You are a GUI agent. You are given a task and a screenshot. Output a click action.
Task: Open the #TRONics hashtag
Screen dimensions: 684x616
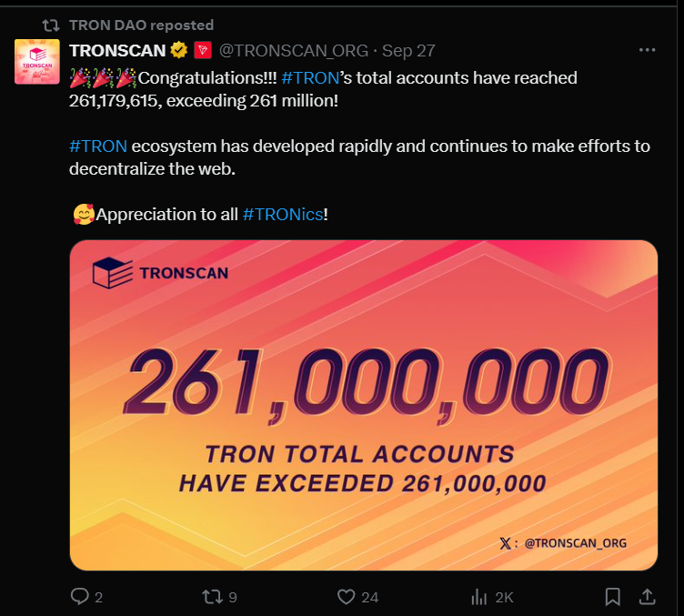pos(283,214)
